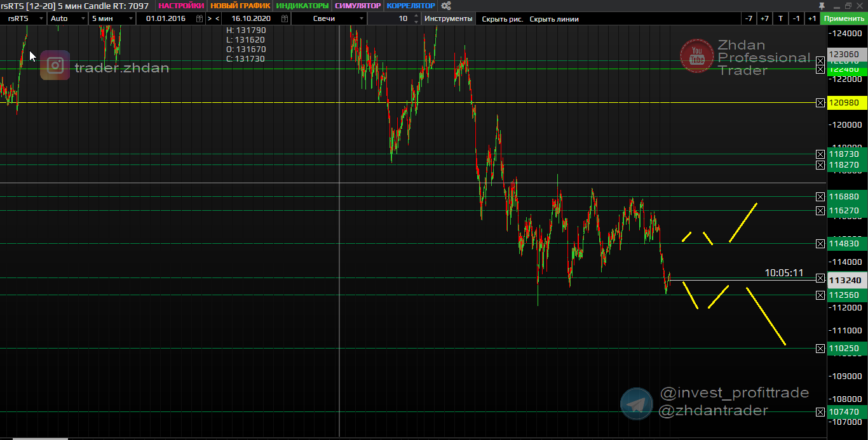Open the gears settings icon after КОРРЕЛЯТОР
Image resolution: width=868 pixels, height=440 pixels.
click(x=446, y=6)
